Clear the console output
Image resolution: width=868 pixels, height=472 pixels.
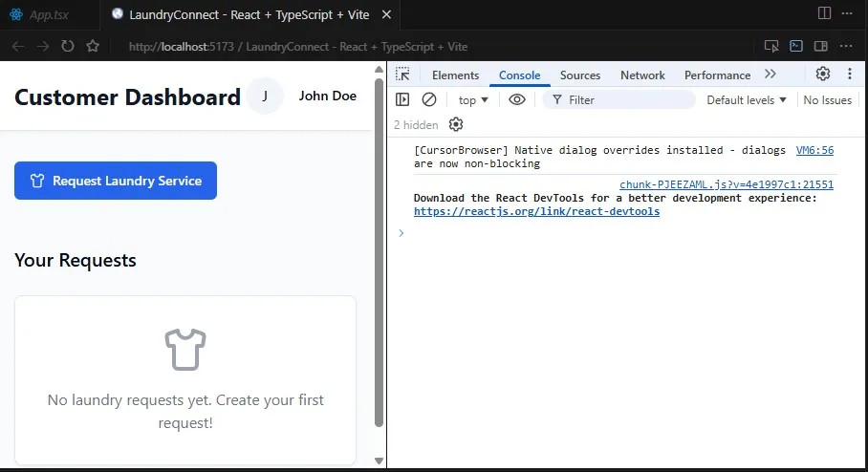click(x=429, y=99)
